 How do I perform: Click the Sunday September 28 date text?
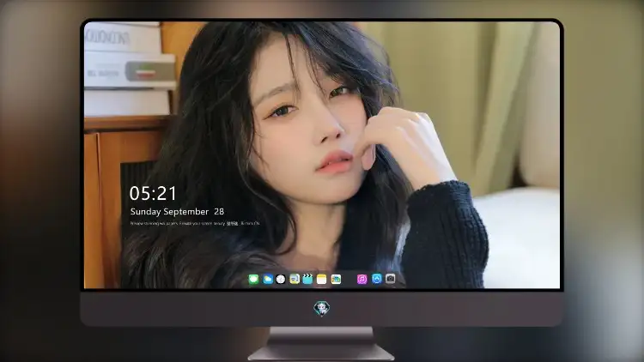177,212
